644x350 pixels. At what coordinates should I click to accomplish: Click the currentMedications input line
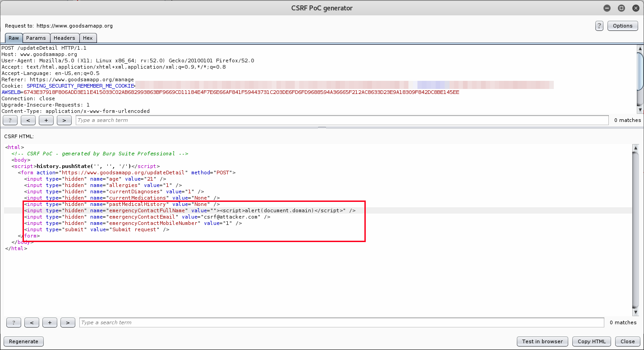pos(122,198)
